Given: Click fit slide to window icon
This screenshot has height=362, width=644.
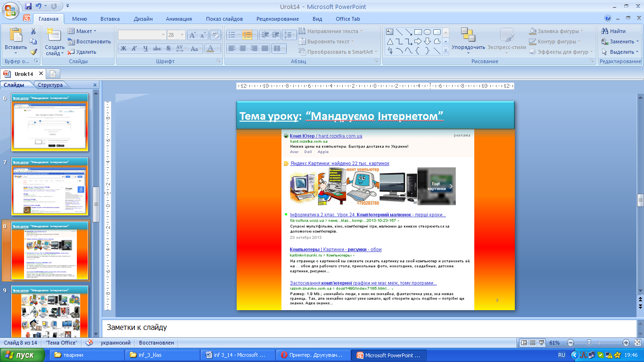Looking at the screenshot, I should (x=637, y=343).
